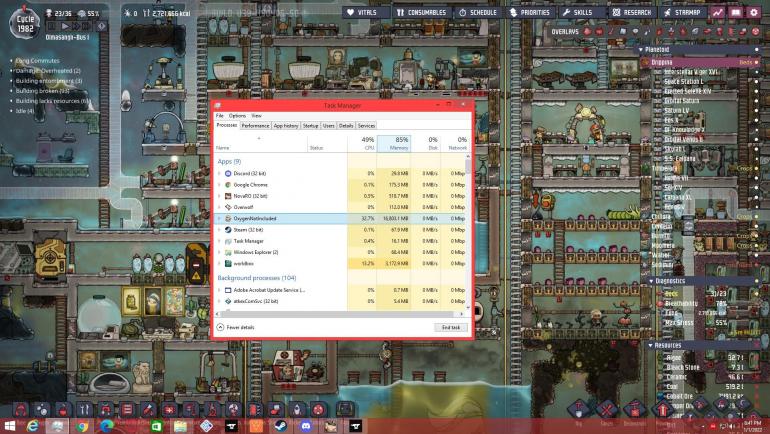Open the Windows Start button
The height and width of the screenshot is (434, 770).
(9, 426)
